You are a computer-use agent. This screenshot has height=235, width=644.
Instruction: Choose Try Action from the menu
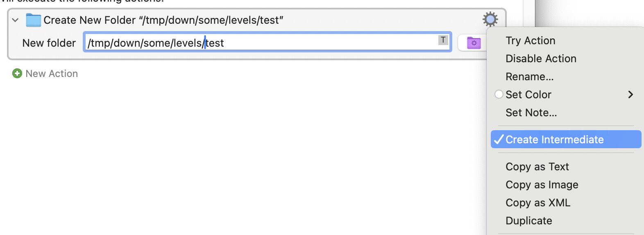click(x=530, y=41)
